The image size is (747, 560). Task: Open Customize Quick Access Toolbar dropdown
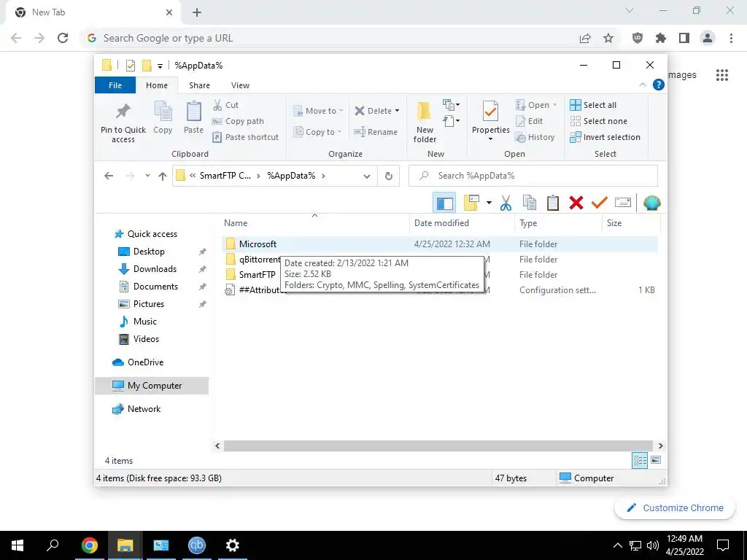pyautogui.click(x=160, y=66)
